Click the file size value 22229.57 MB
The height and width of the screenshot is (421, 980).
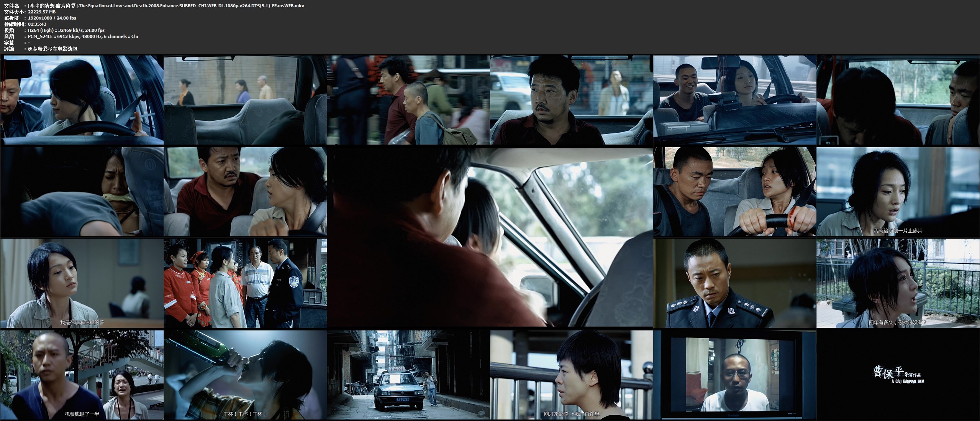[x=42, y=12]
